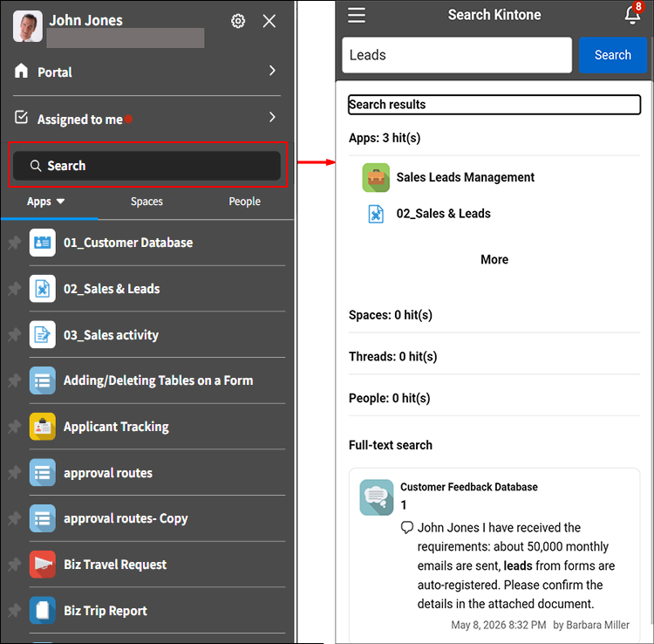Open John Jones comment text in result
The width and height of the screenshot is (654, 644).
click(x=516, y=565)
